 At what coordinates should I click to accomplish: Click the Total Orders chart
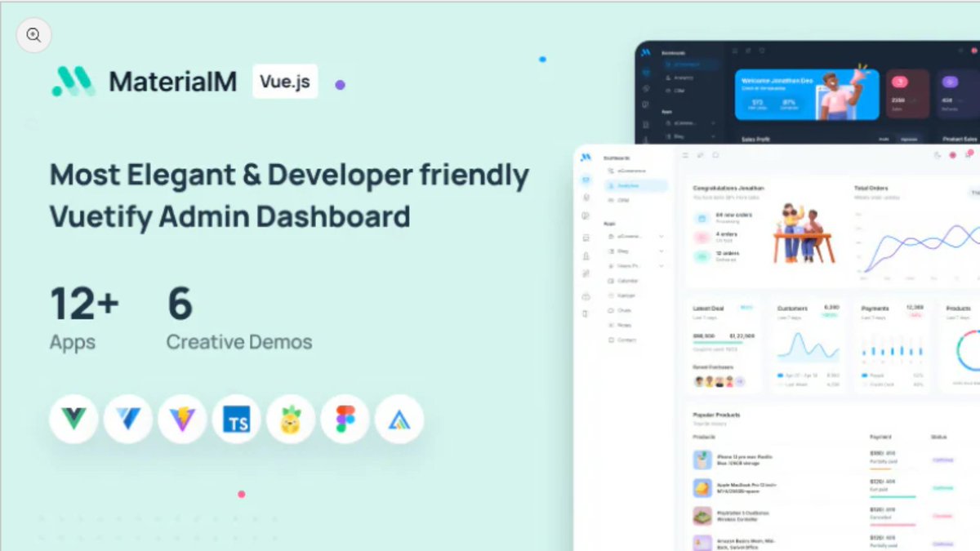[918, 245]
